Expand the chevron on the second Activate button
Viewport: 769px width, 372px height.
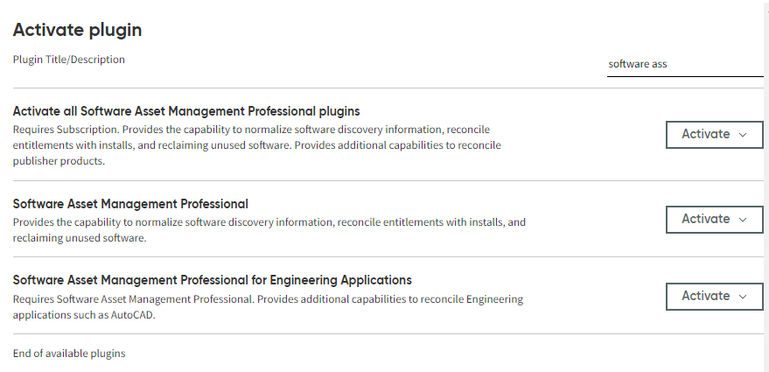[743, 220]
